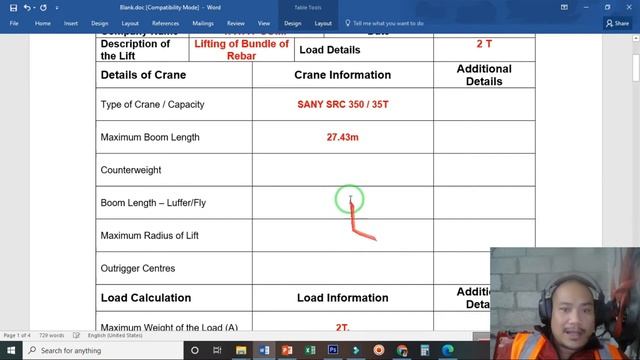Switch to the View tab

tap(264, 23)
